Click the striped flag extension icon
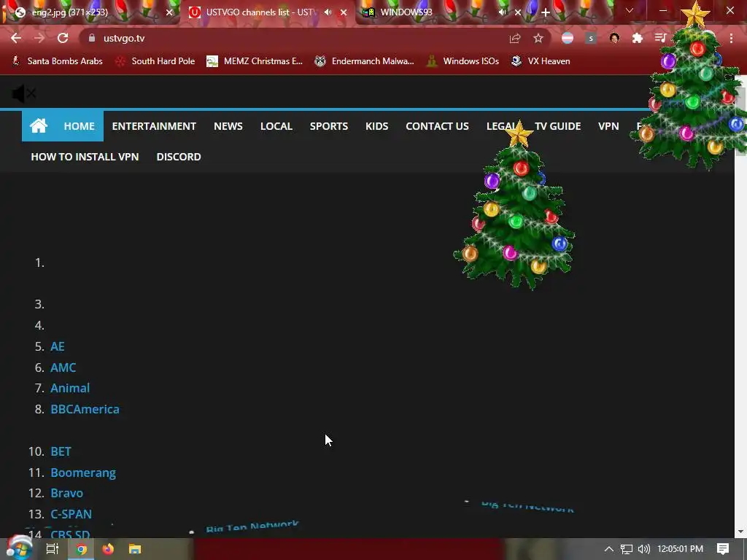Image resolution: width=747 pixels, height=560 pixels. (x=568, y=38)
